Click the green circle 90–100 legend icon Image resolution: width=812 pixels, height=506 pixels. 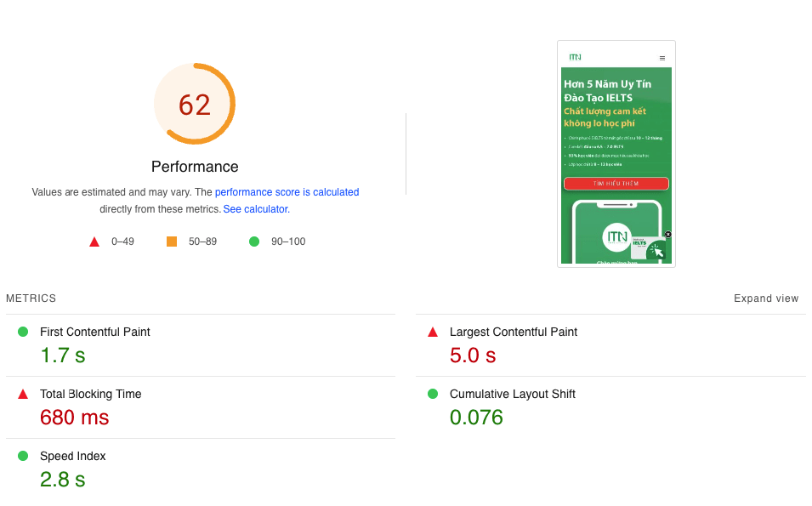point(253,242)
